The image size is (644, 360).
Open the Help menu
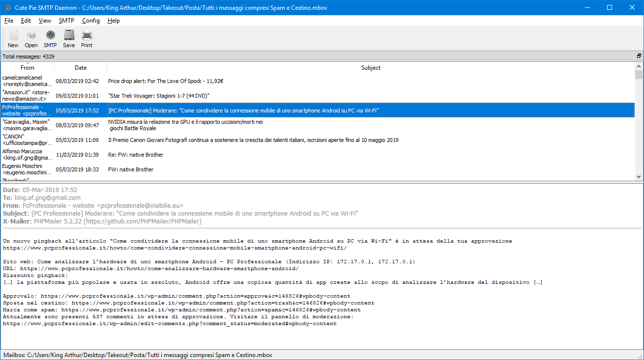[114, 21]
